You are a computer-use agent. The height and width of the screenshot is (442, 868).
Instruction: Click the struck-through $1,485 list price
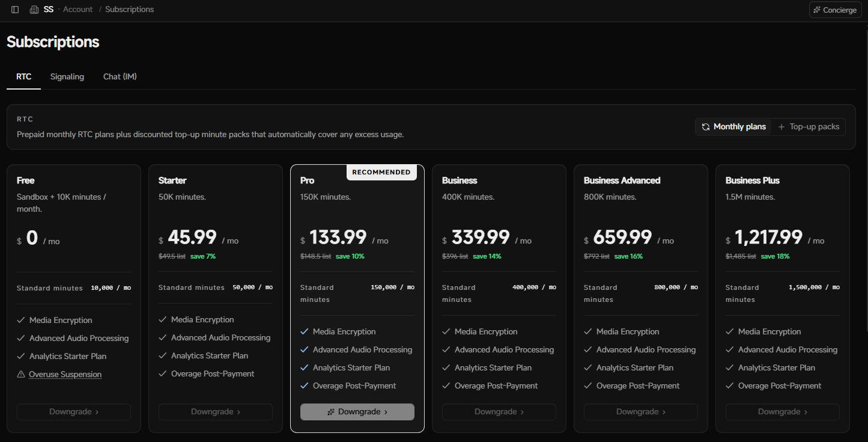pyautogui.click(x=741, y=256)
